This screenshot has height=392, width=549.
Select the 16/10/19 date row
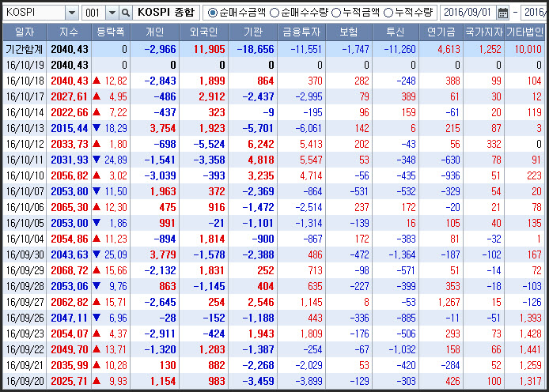pyautogui.click(x=274, y=65)
